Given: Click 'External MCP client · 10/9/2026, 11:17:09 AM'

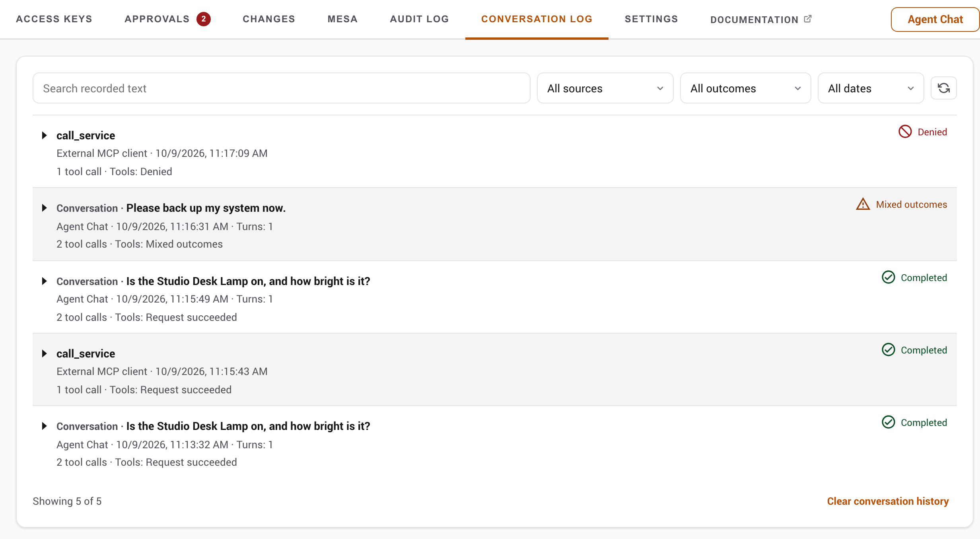Looking at the screenshot, I should tap(162, 153).
